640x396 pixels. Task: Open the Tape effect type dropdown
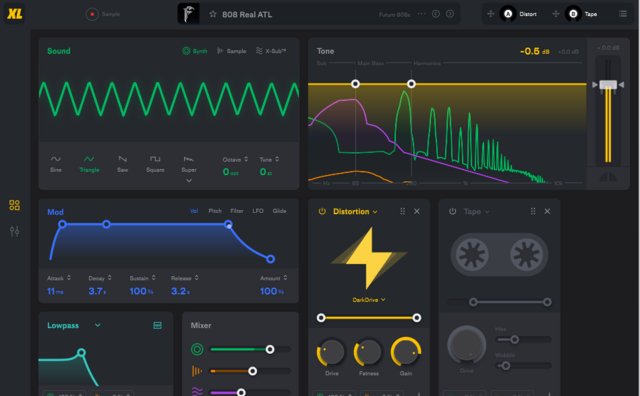476,211
